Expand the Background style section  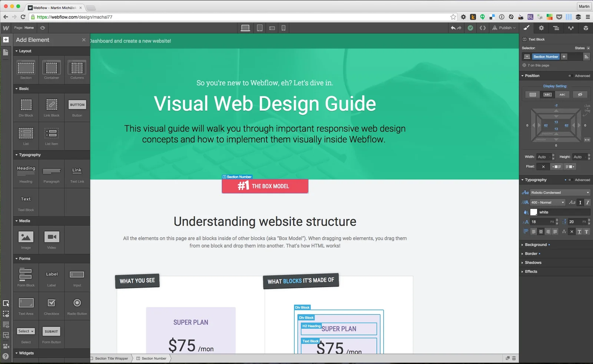pos(536,245)
